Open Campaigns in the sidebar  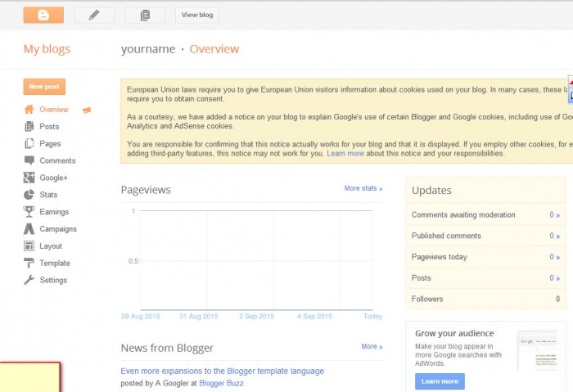pyautogui.click(x=57, y=229)
